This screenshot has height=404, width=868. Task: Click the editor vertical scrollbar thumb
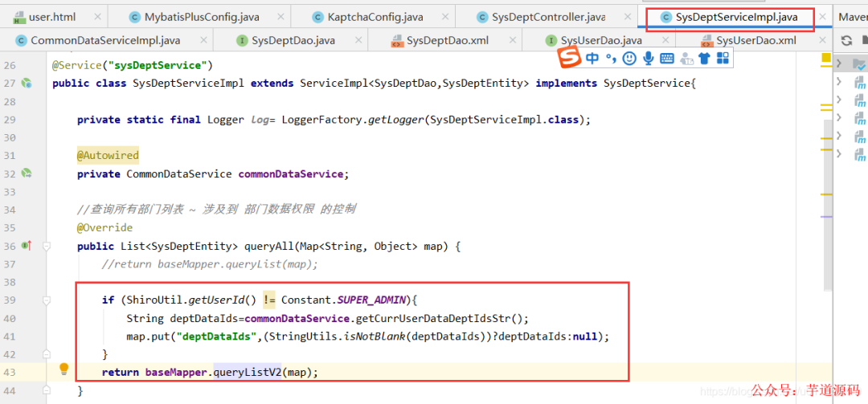pyautogui.click(x=828, y=205)
